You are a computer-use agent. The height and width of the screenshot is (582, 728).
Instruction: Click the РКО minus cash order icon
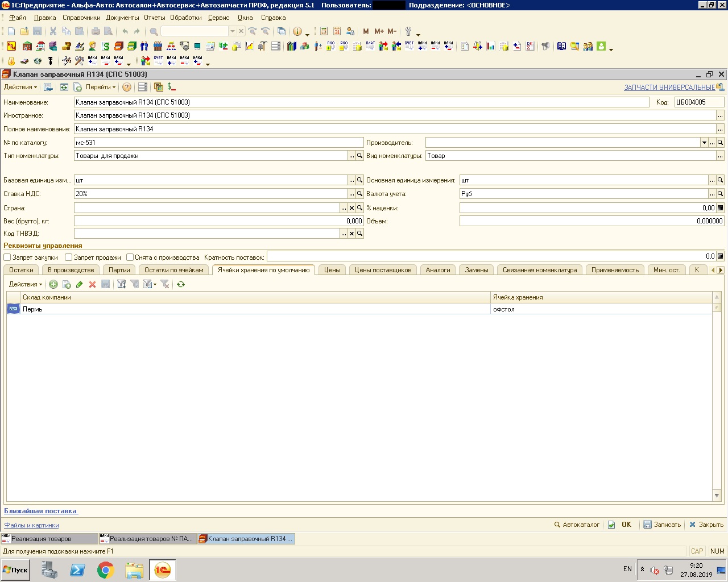(344, 46)
